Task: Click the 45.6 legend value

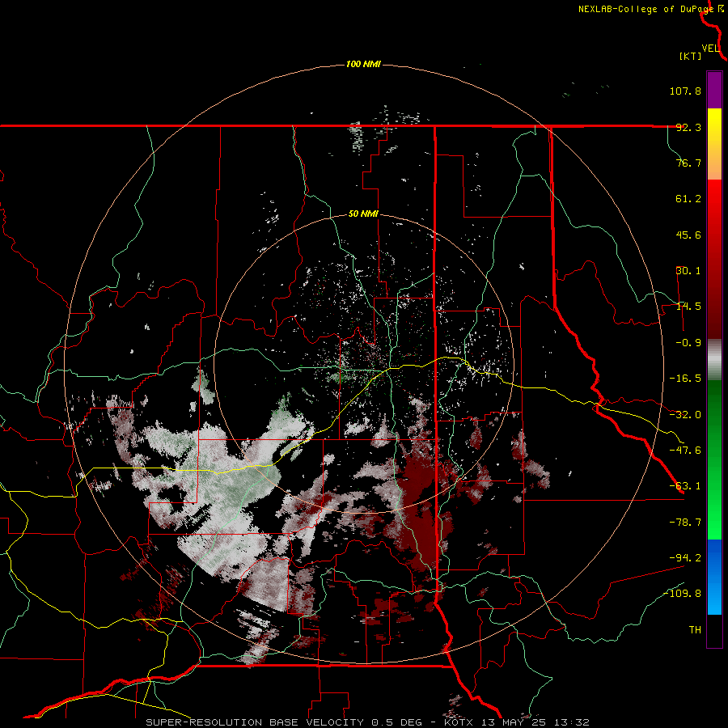Action: [688, 235]
